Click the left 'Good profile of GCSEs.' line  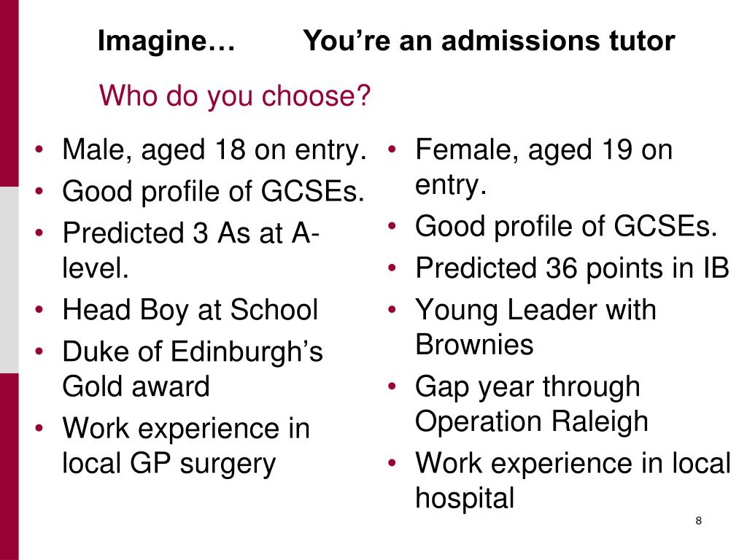click(x=214, y=192)
